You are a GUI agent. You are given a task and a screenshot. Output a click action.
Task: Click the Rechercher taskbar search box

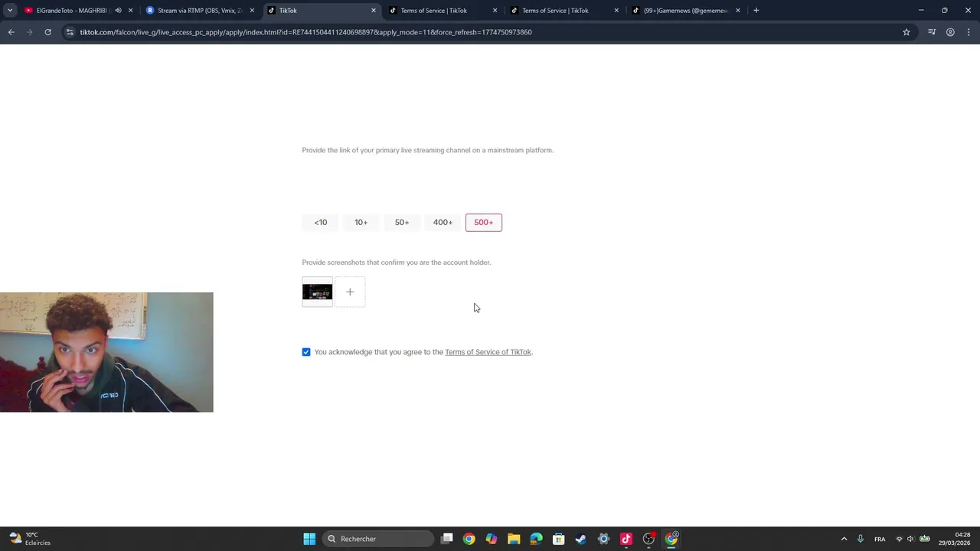[378, 539]
